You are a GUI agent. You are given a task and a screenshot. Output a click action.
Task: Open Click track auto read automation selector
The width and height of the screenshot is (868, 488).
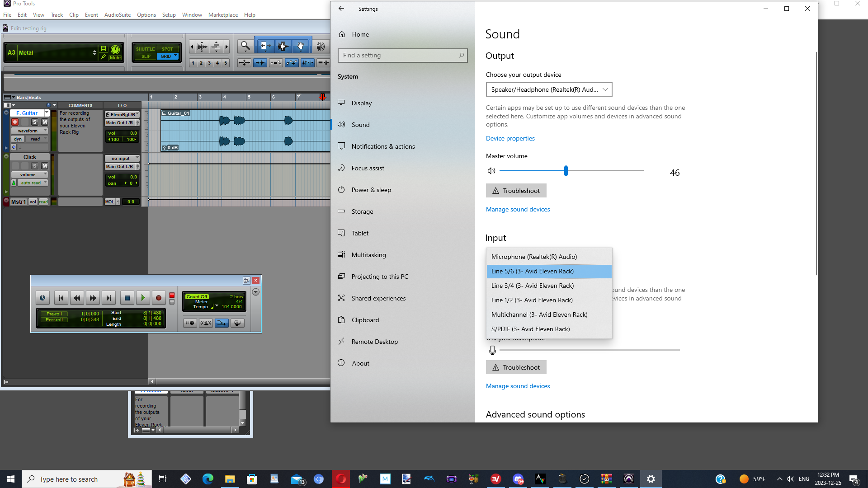(33, 183)
